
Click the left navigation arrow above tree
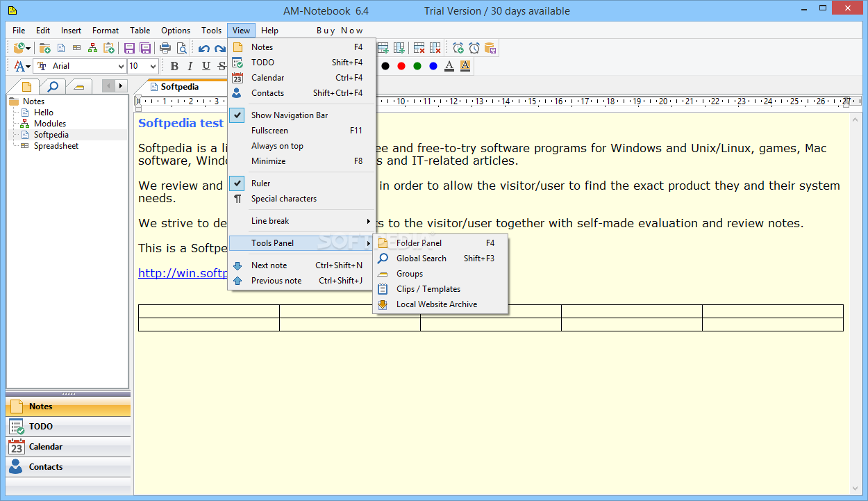[108, 86]
